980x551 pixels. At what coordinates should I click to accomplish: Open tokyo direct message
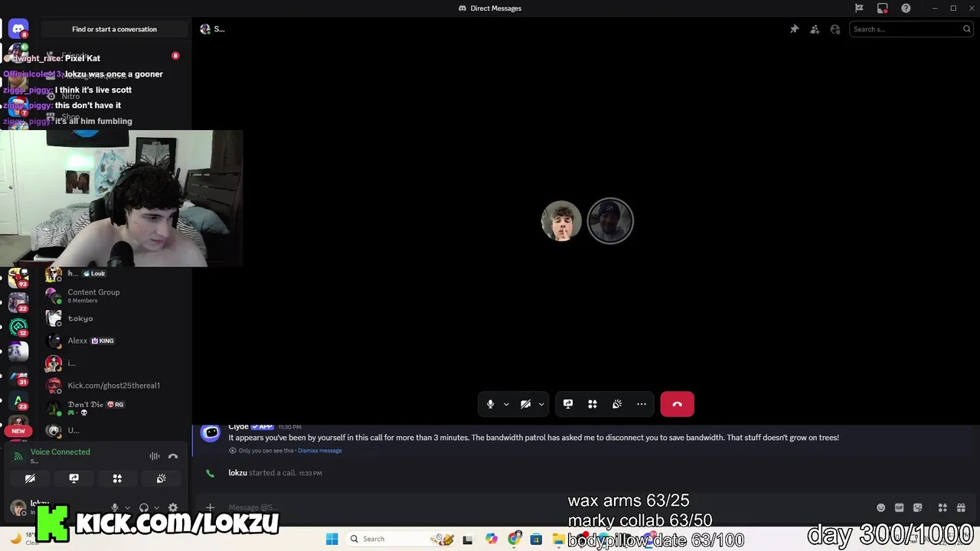pos(115,318)
